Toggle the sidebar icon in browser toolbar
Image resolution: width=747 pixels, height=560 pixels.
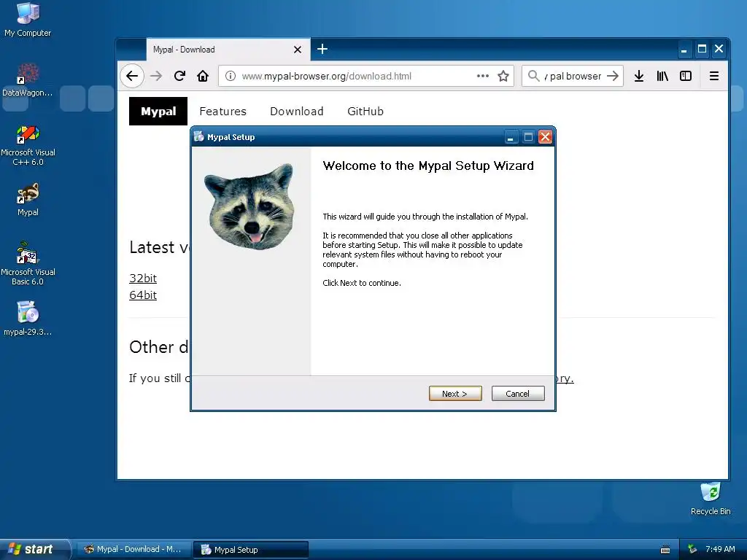pos(686,76)
